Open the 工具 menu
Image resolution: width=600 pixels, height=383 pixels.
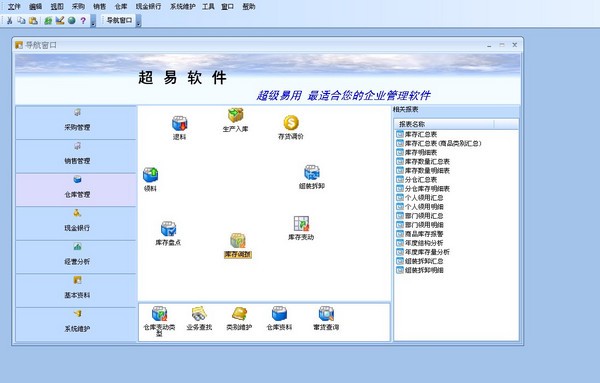pyautogui.click(x=209, y=7)
